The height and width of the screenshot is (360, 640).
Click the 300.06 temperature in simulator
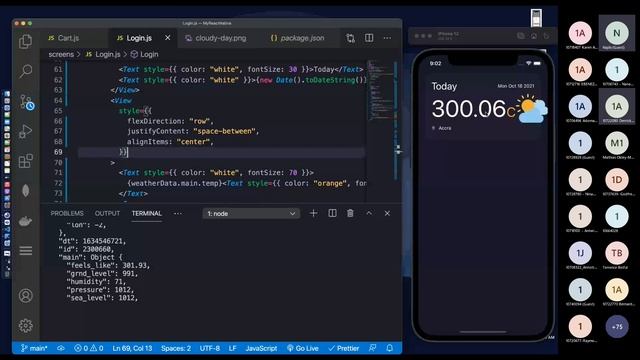[x=469, y=109]
